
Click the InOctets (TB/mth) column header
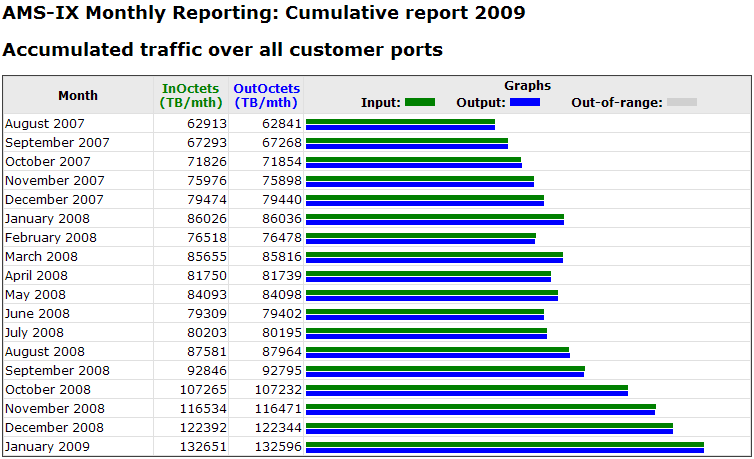coord(191,95)
